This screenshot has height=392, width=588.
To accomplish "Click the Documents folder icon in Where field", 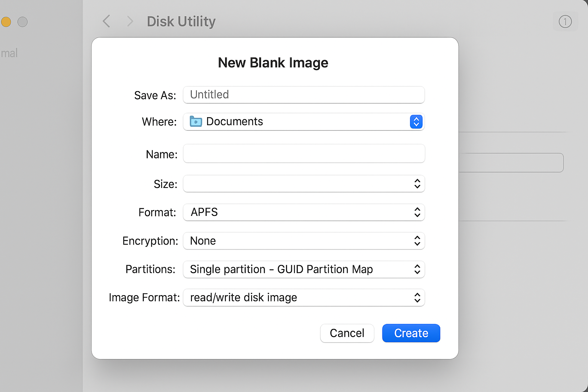I will [x=196, y=121].
